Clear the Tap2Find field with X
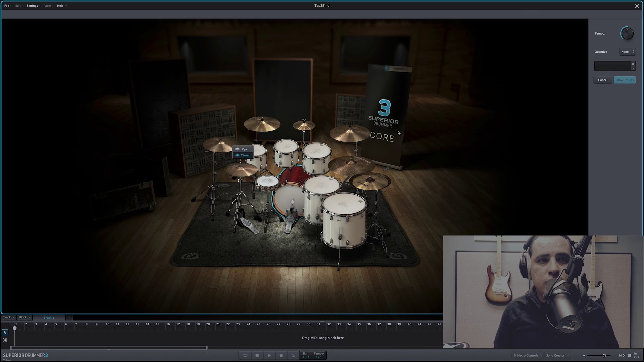The width and height of the screenshot is (644, 362). click(633, 64)
